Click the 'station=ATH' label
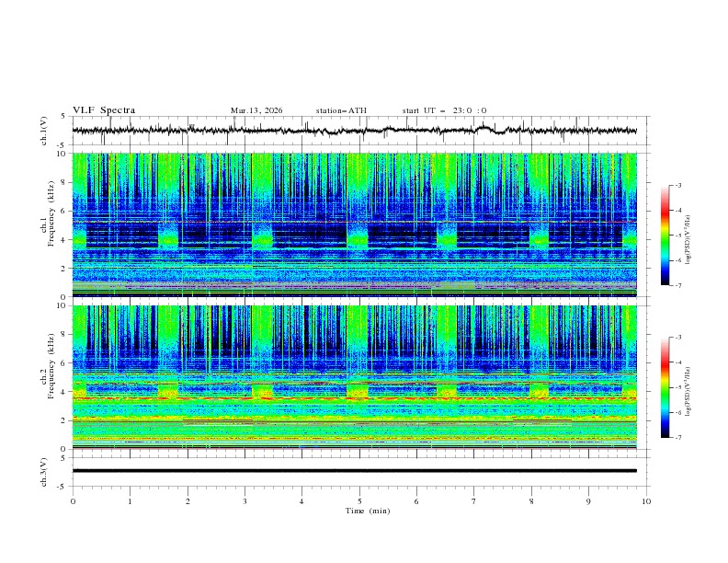 341,110
